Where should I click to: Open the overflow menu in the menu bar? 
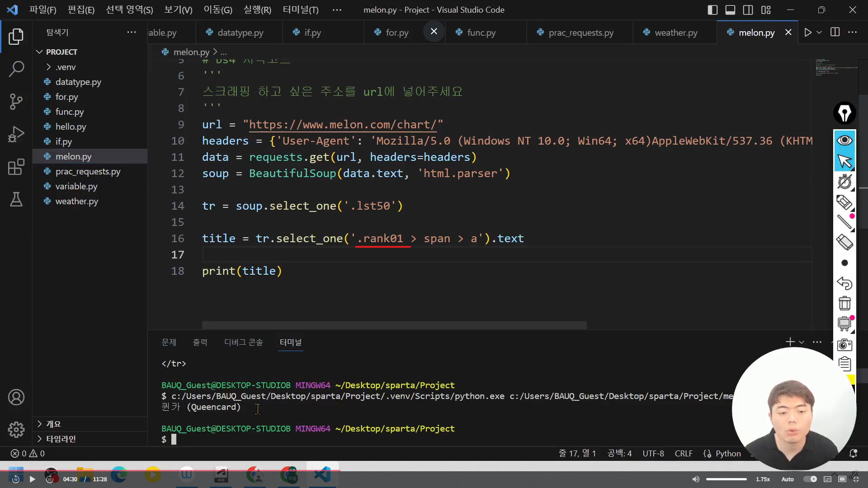tap(337, 10)
